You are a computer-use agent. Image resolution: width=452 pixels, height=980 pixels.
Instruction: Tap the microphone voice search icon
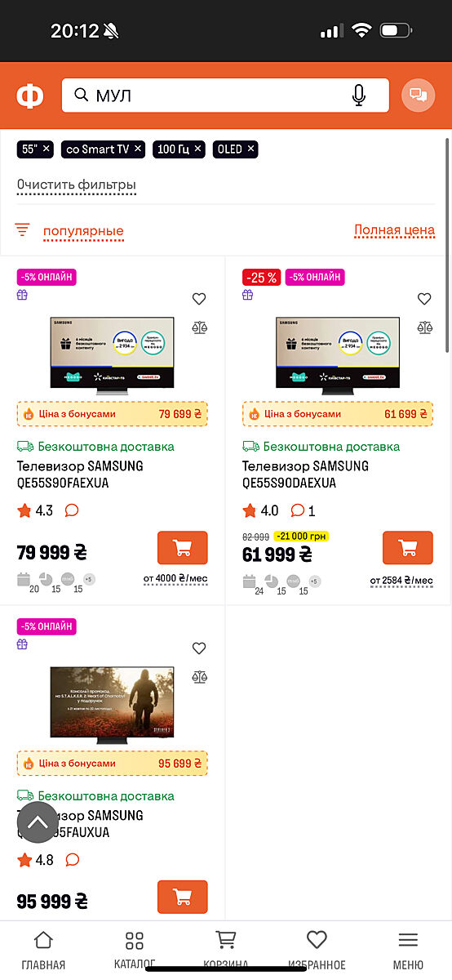click(x=358, y=96)
